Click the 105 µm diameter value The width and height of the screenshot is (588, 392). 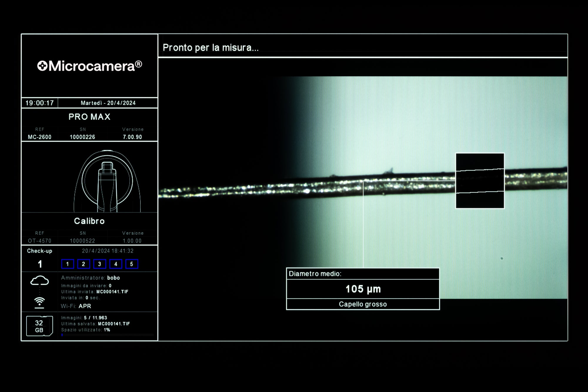click(363, 289)
